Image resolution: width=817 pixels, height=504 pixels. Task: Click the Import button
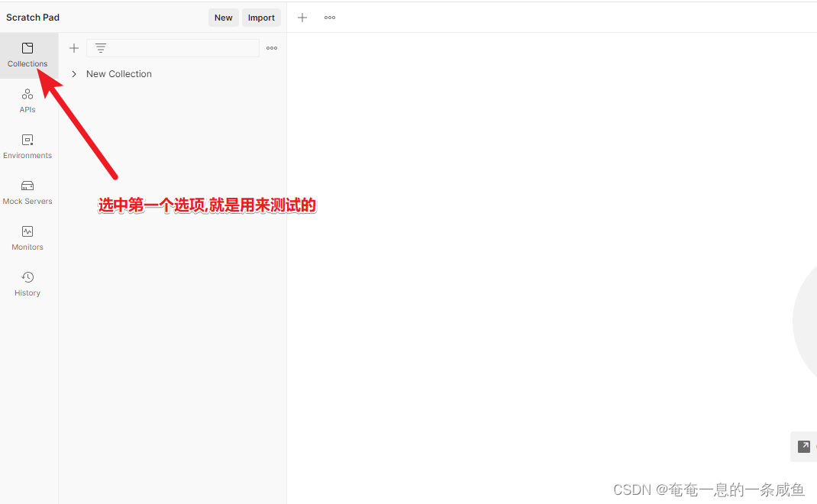point(261,18)
